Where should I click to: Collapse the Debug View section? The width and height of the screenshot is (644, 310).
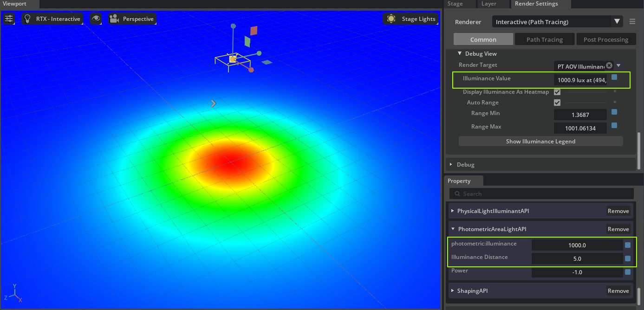click(x=460, y=54)
